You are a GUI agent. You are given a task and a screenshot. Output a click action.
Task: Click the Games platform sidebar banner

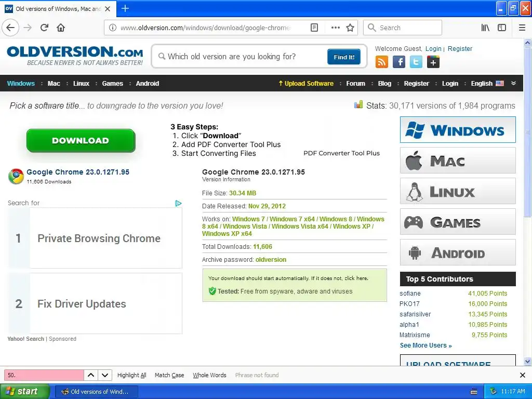coord(458,222)
